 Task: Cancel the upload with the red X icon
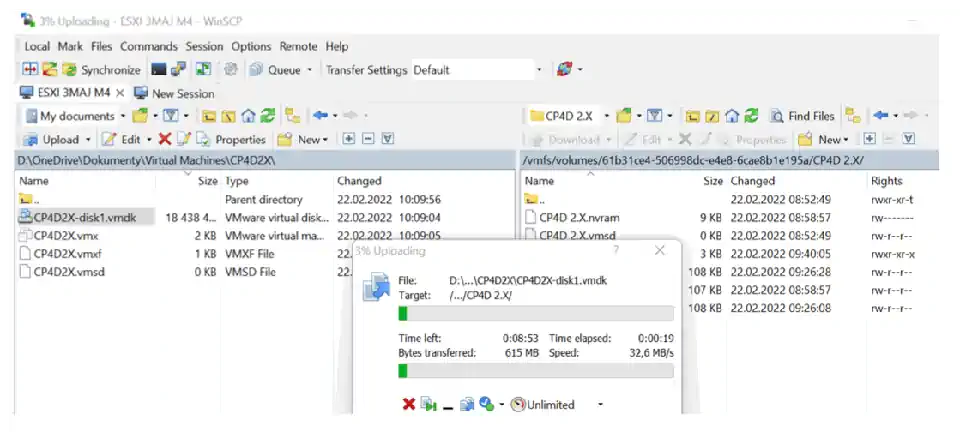(x=409, y=404)
